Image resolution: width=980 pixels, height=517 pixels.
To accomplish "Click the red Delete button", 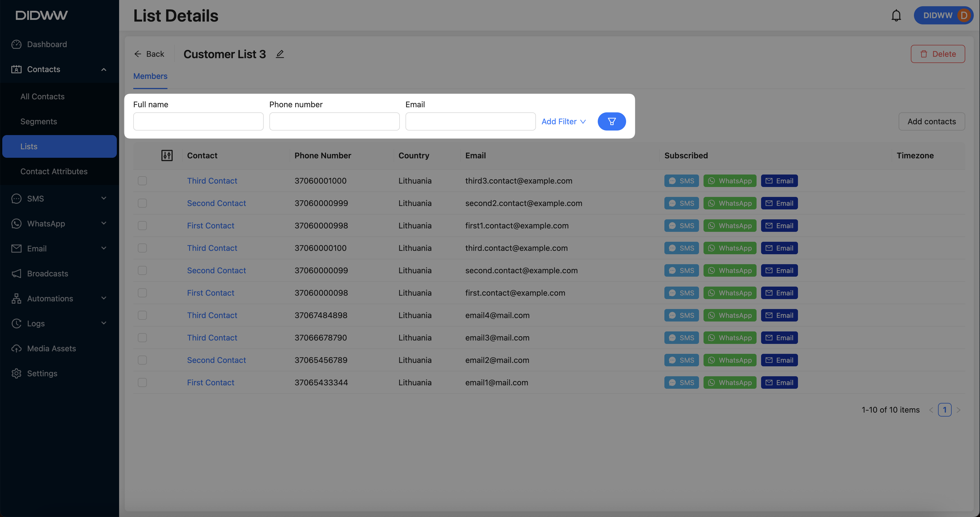I will pos(937,54).
